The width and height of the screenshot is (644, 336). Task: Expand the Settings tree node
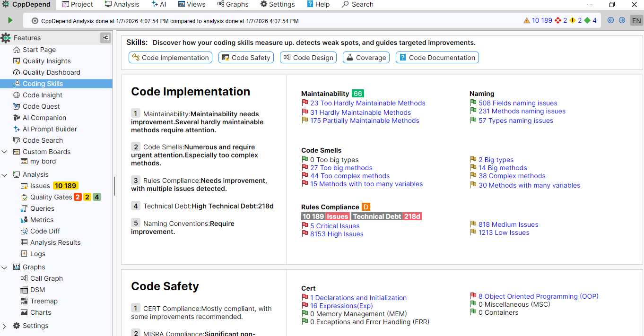tap(5, 326)
